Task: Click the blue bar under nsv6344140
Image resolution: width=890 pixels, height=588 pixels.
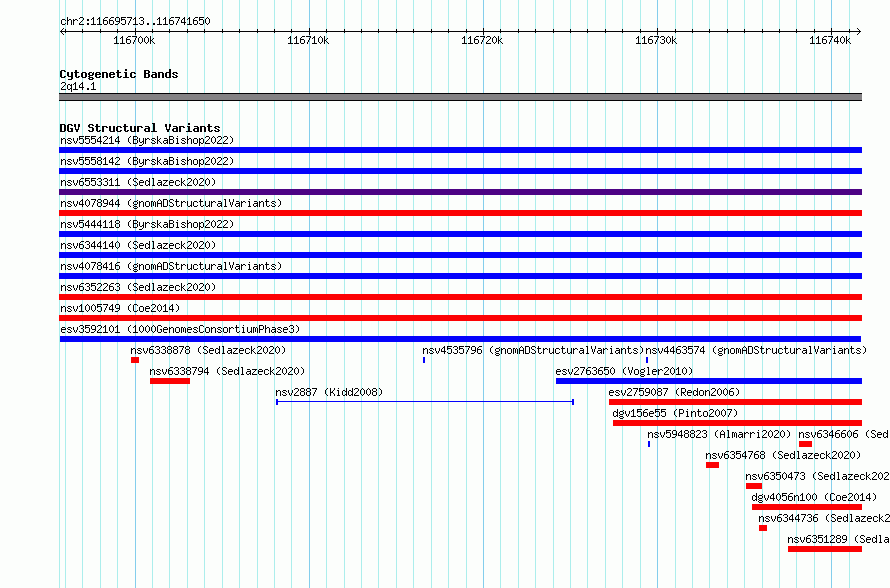Action: tap(460, 255)
